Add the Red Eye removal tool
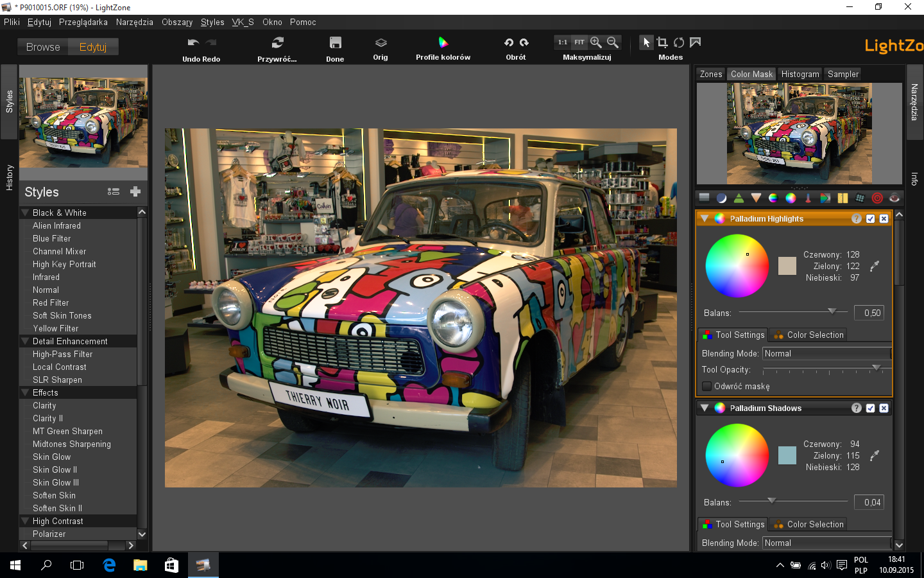Screen dimensions: 924x578 [x=894, y=198]
